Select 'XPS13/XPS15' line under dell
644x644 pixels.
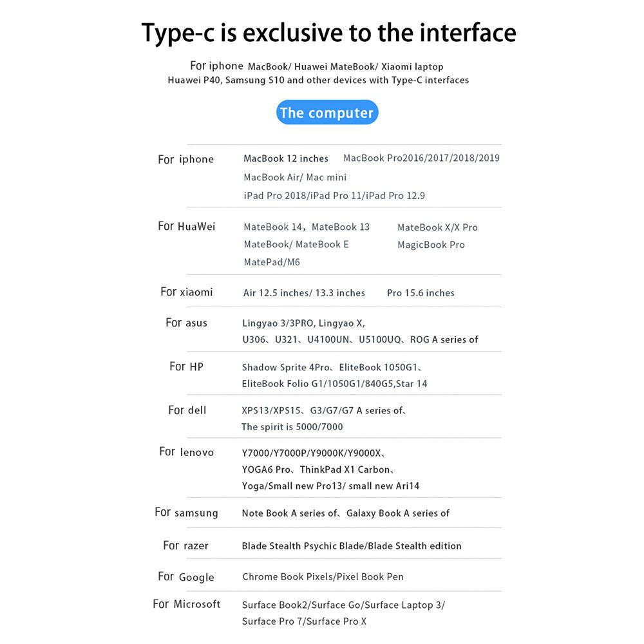pyautogui.click(x=324, y=410)
